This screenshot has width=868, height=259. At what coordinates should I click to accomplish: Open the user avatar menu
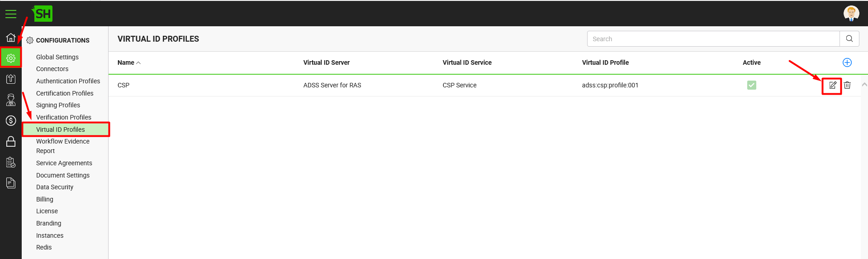851,14
